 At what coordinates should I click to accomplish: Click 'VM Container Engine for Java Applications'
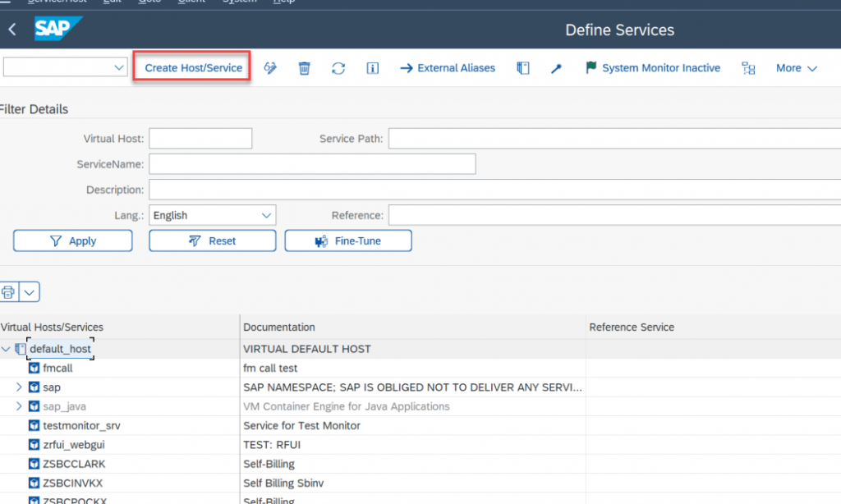click(347, 406)
